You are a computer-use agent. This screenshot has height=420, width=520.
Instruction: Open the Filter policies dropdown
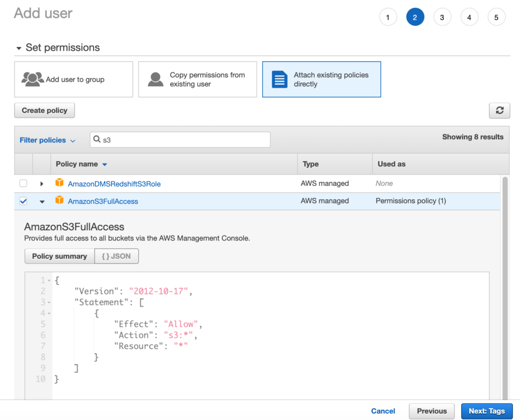(47, 140)
